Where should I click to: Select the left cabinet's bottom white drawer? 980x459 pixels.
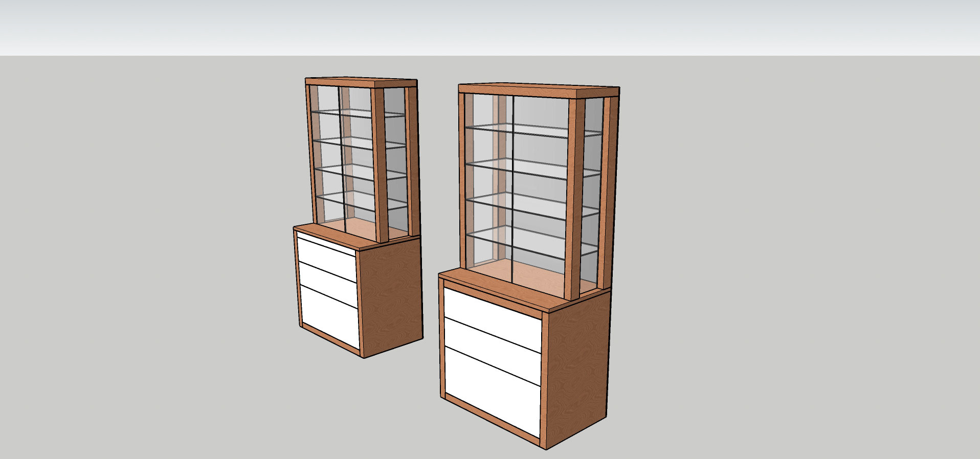329,317
